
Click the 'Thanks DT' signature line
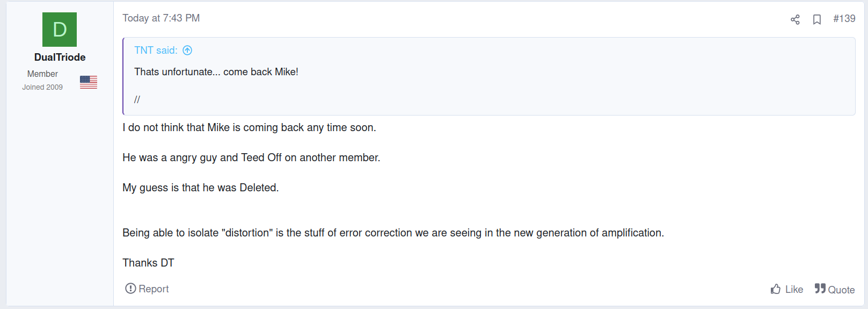pyautogui.click(x=148, y=263)
